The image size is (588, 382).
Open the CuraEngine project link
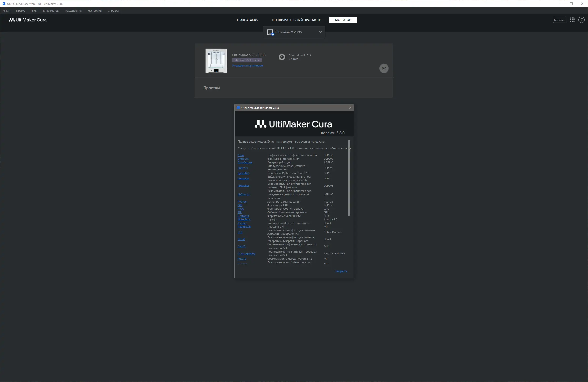(245, 162)
